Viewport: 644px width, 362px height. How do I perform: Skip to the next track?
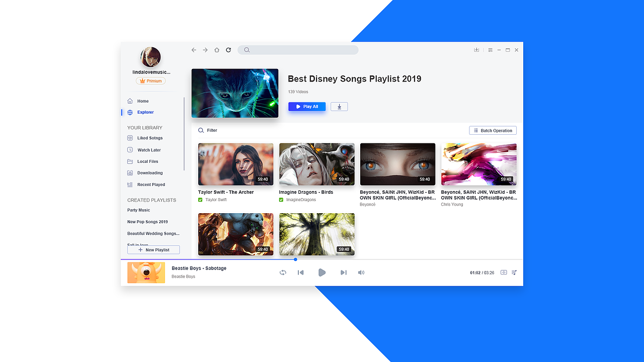(343, 273)
